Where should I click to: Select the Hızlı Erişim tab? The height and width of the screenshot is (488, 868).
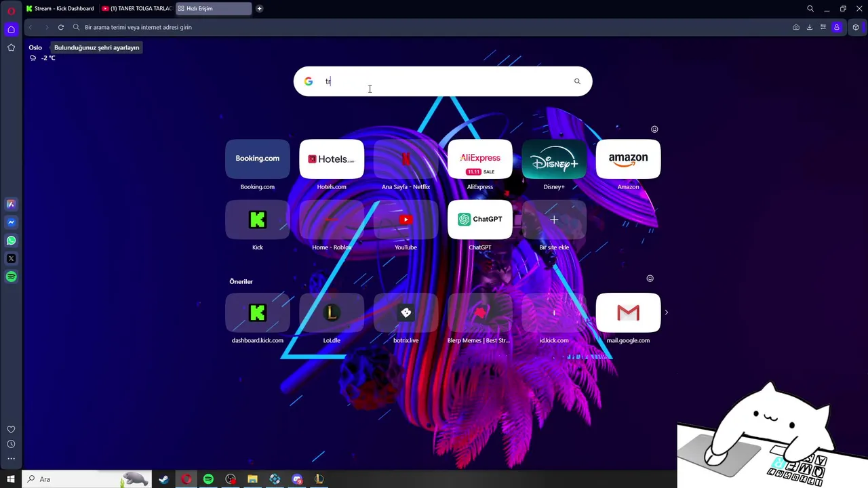213,9
